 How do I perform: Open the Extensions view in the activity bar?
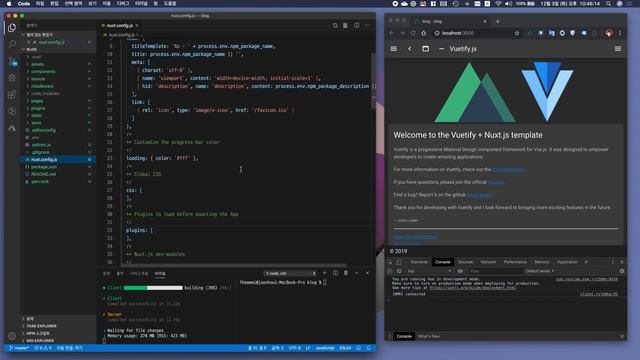[x=12, y=95]
